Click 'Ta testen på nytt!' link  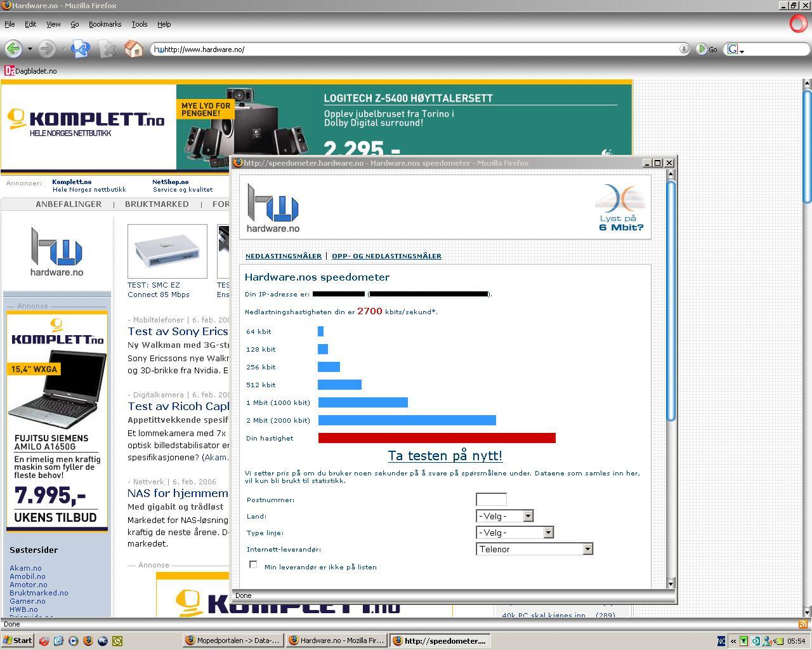pos(445,456)
